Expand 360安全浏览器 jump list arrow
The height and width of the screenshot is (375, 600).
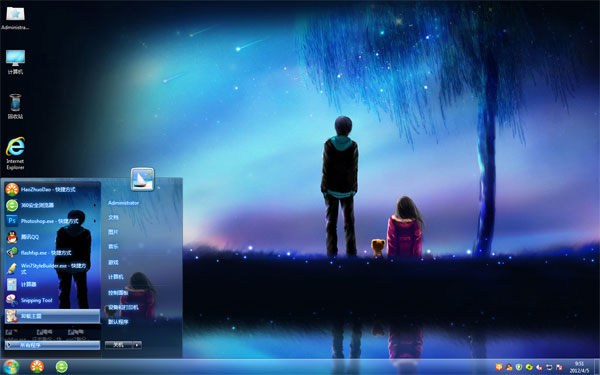95,205
